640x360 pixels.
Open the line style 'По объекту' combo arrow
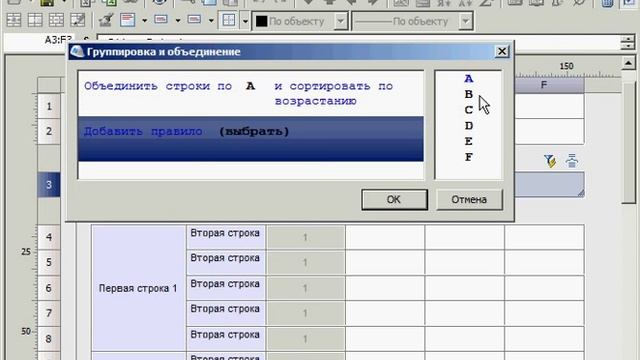[x=465, y=21]
